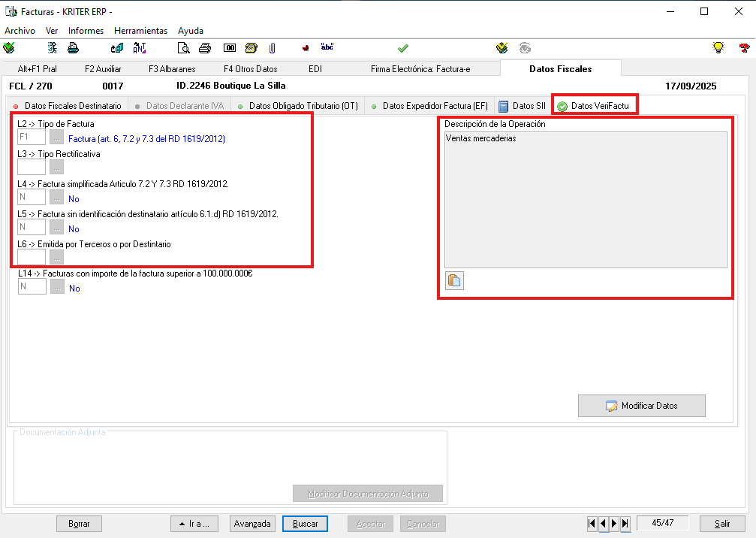756x538 pixels.
Task: Expand the 'Ir a...' button menu
Action: 194,524
